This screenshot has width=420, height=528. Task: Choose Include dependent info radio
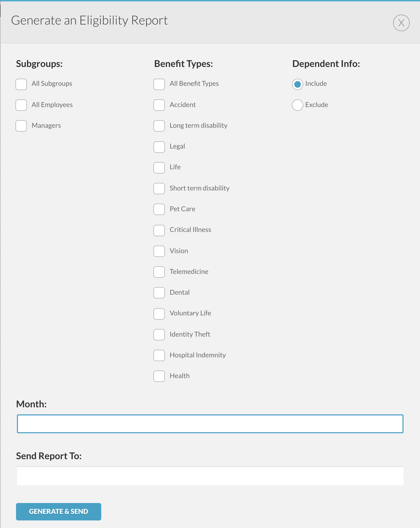tap(297, 84)
